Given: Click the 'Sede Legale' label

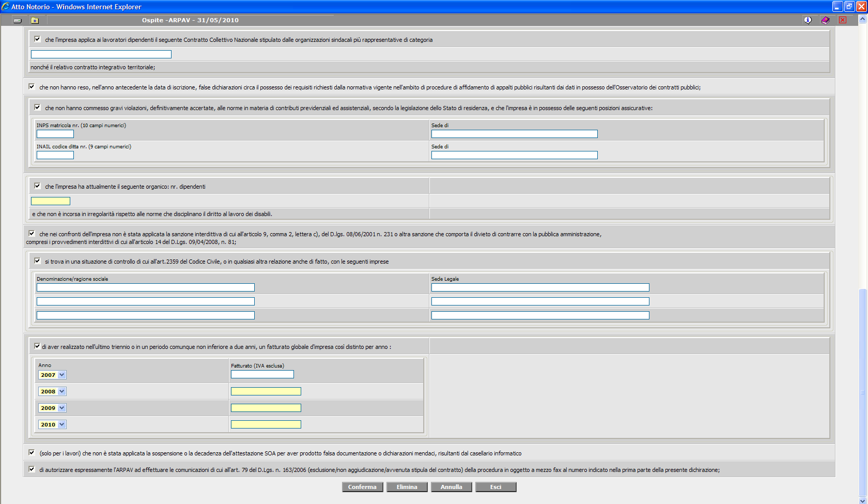Looking at the screenshot, I should 445,279.
